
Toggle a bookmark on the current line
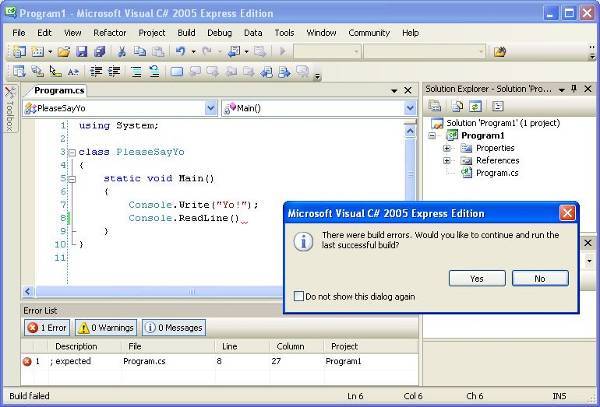point(176,71)
